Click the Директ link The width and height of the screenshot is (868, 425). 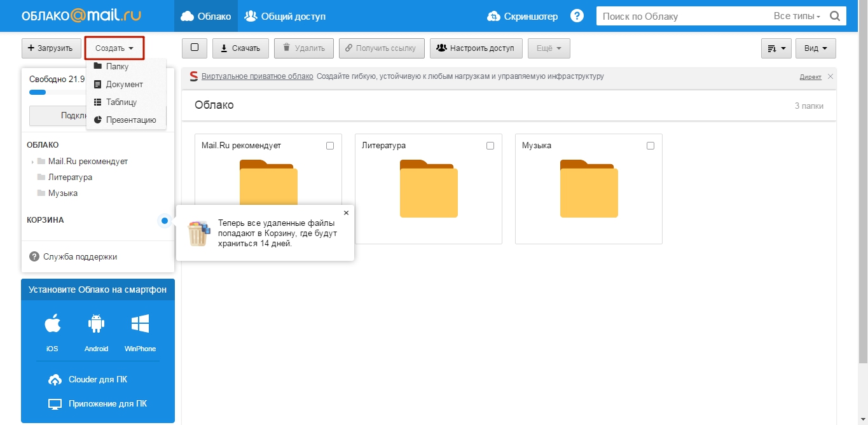pos(810,77)
